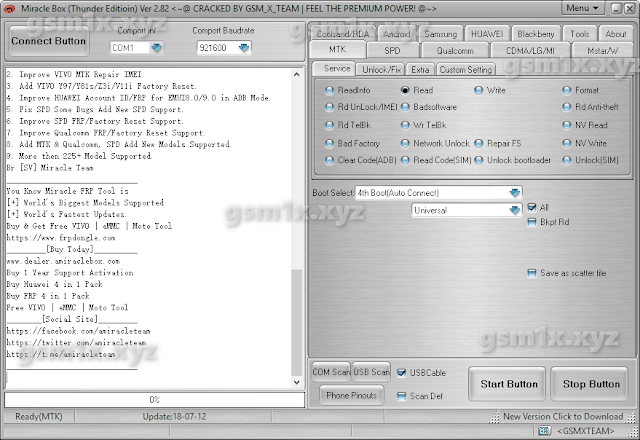Image resolution: width=640 pixels, height=440 pixels.
Task: Click the USB Scan button
Action: [x=371, y=372]
